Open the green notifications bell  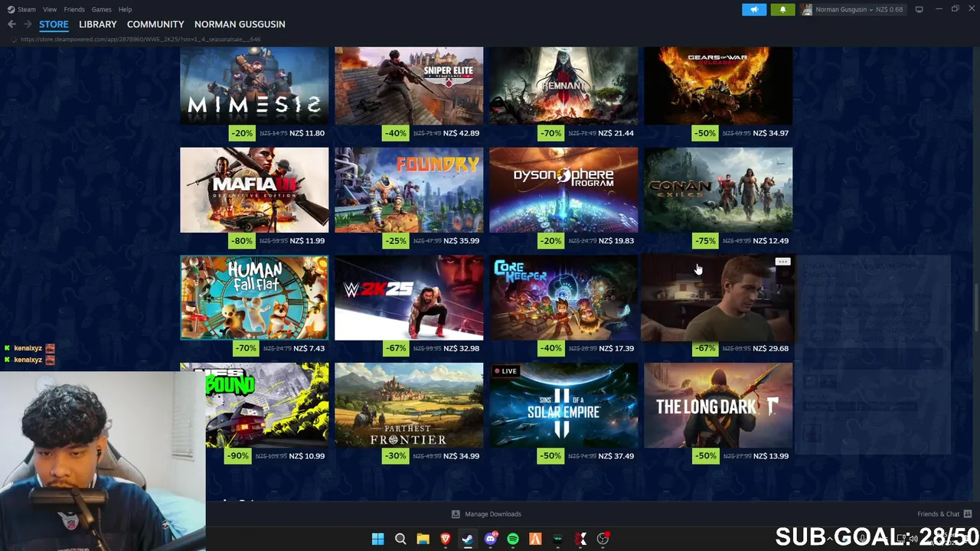click(x=782, y=9)
